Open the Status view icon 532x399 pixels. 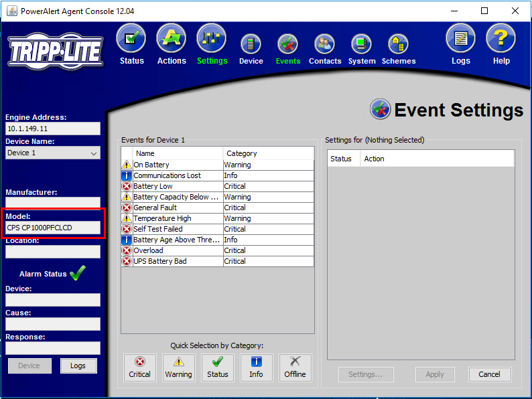tap(131, 39)
